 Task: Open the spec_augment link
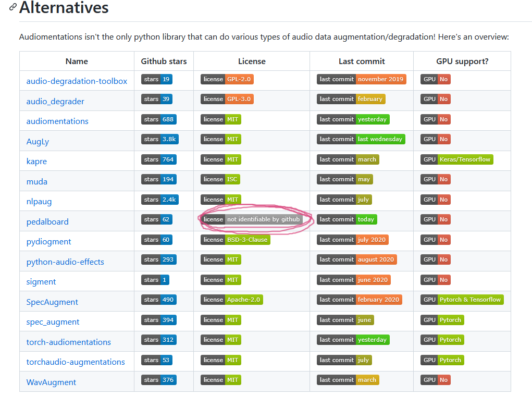click(53, 321)
